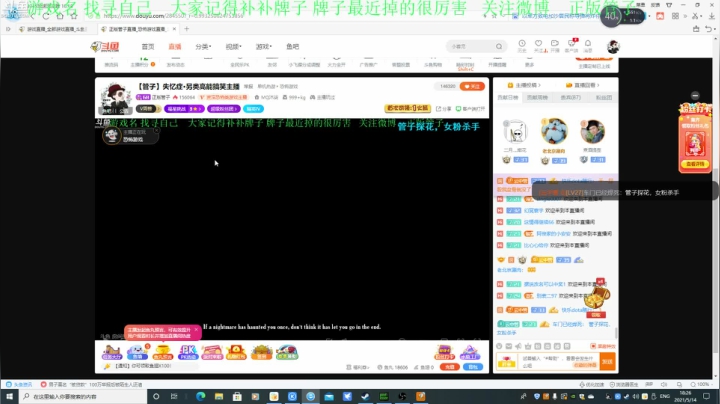The width and height of the screenshot is (720, 404).
Task: Click the first activity icon with a castle
Action: point(112,353)
